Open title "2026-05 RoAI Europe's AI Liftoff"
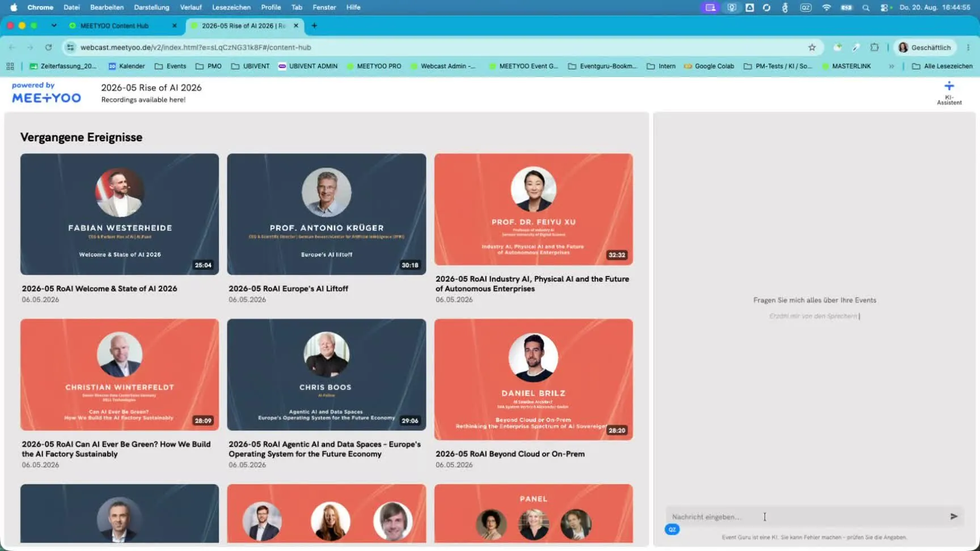The width and height of the screenshot is (980, 551). (289, 289)
